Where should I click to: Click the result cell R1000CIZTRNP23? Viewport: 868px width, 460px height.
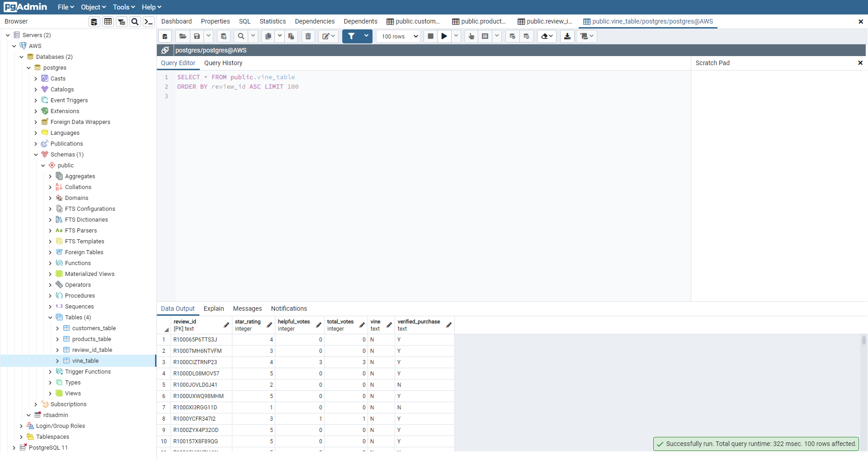click(201, 362)
